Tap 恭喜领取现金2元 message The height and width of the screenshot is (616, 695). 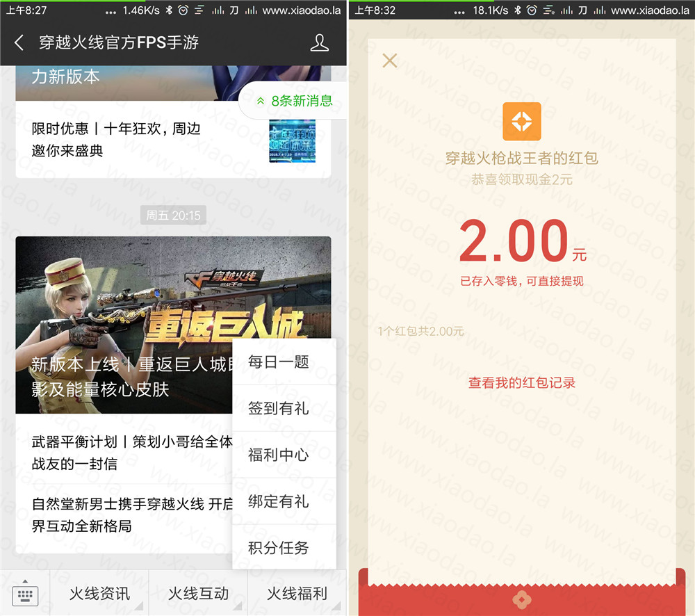522,179
